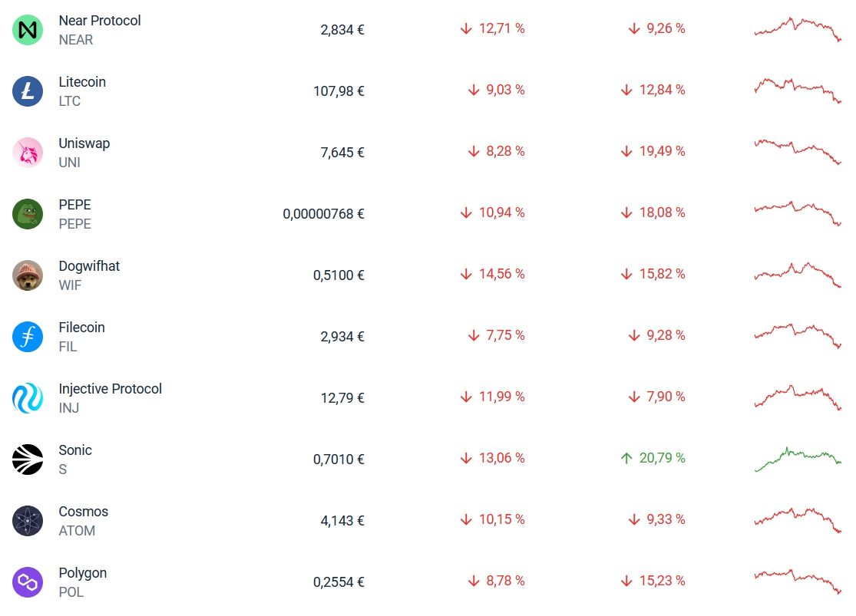Open the Near Protocol name link

point(100,21)
